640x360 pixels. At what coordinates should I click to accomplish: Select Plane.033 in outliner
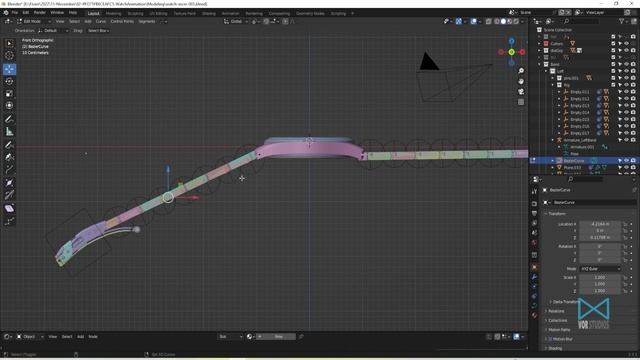(572, 167)
